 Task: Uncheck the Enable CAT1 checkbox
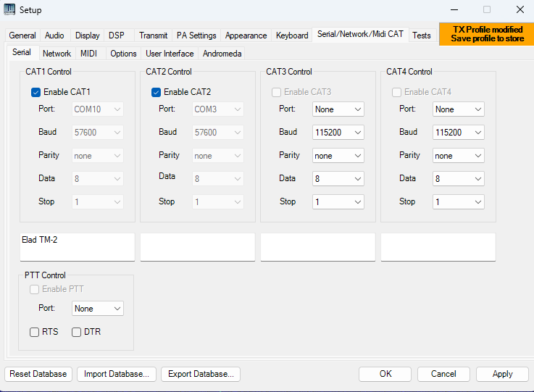click(36, 92)
